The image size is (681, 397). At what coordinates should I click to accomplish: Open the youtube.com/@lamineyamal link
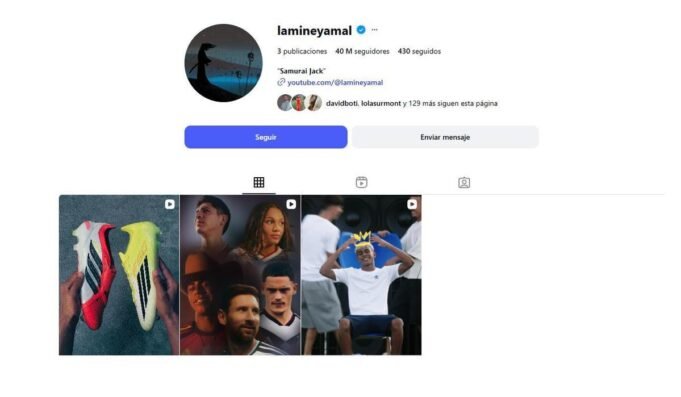[335, 83]
